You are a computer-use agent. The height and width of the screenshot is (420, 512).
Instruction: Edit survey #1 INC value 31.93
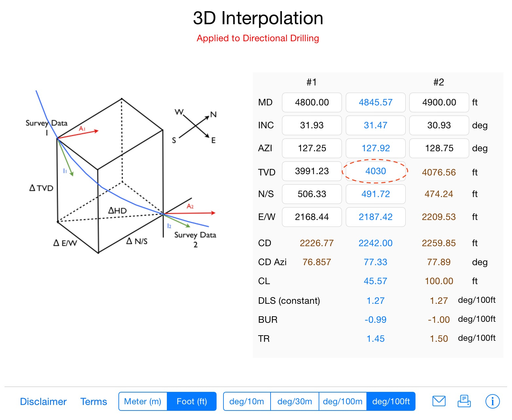click(312, 125)
